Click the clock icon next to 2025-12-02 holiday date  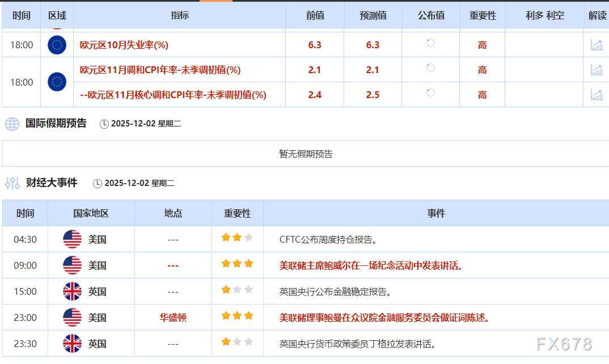pos(104,123)
